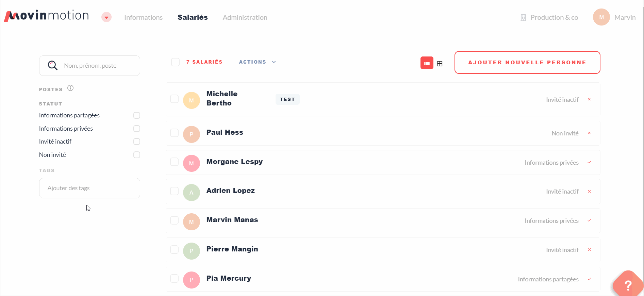Tick the Non invité status checkbox

(x=137, y=155)
